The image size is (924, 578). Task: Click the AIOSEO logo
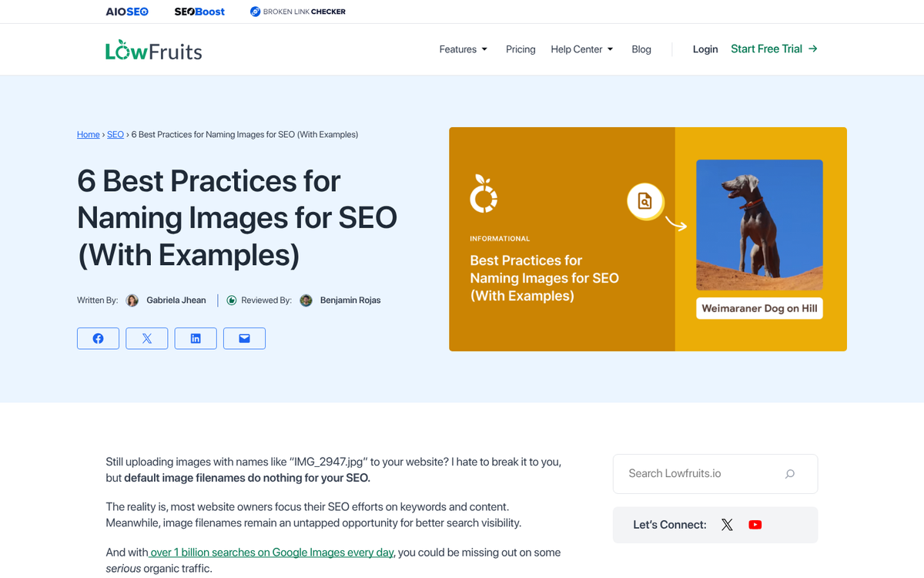click(126, 11)
